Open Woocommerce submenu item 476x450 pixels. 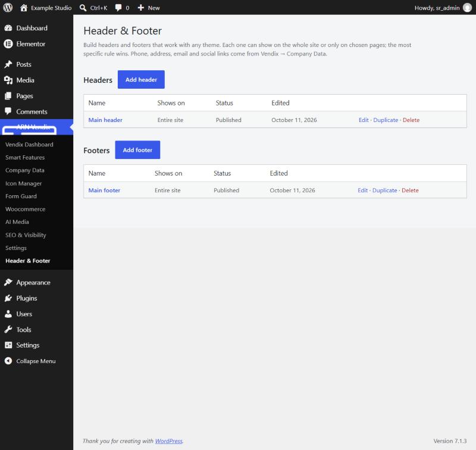coord(25,209)
